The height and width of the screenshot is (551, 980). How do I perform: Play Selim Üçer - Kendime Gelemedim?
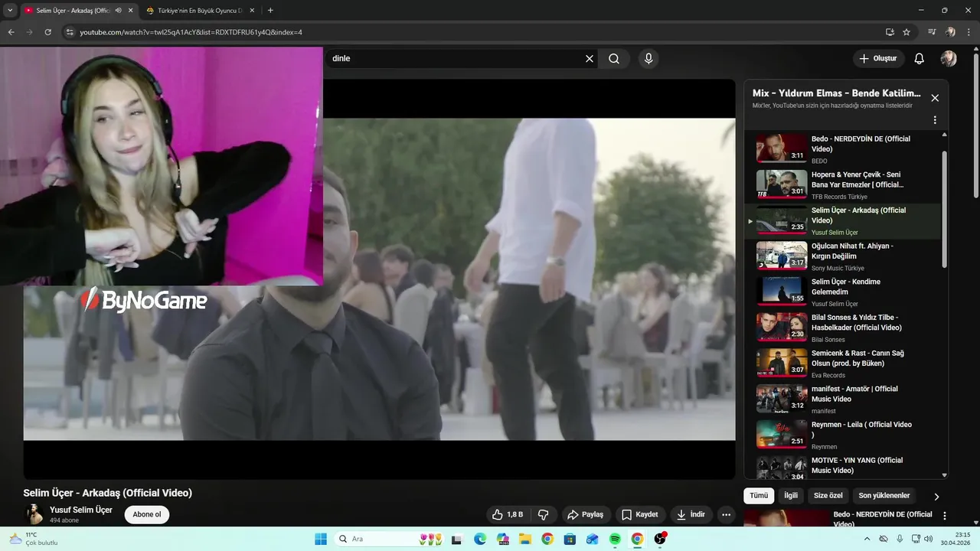[842, 292]
